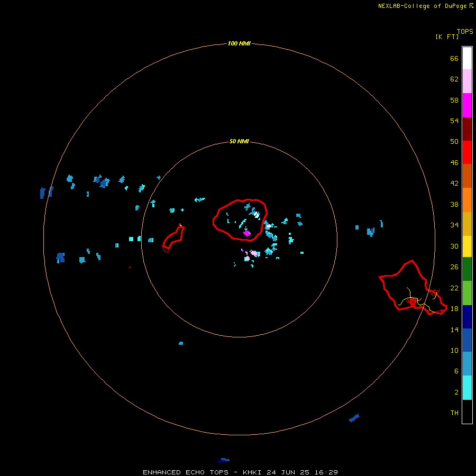
Task: Click the blue echo beyond the ring's southeast edge
Action: (x=354, y=418)
